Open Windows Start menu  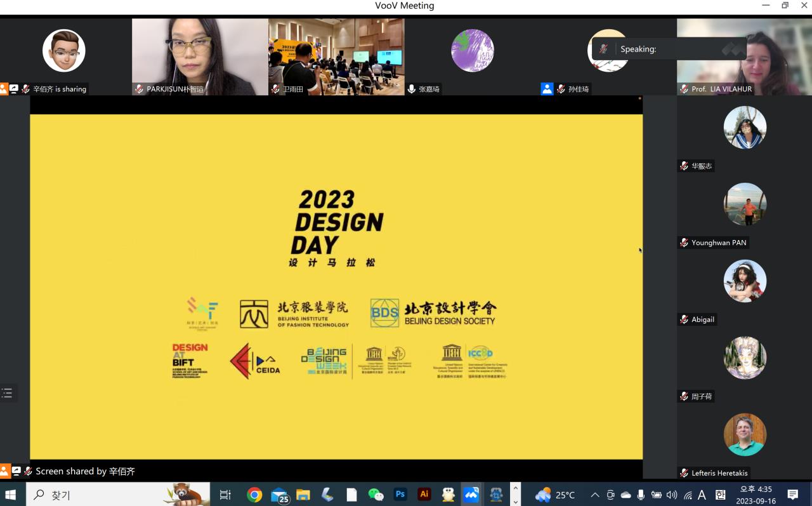(11, 495)
